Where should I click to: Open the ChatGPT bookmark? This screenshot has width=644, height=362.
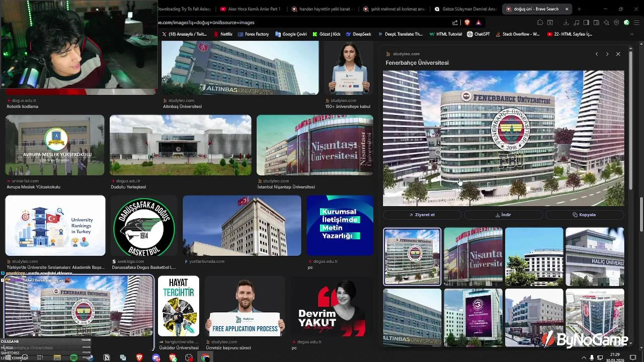(478, 34)
